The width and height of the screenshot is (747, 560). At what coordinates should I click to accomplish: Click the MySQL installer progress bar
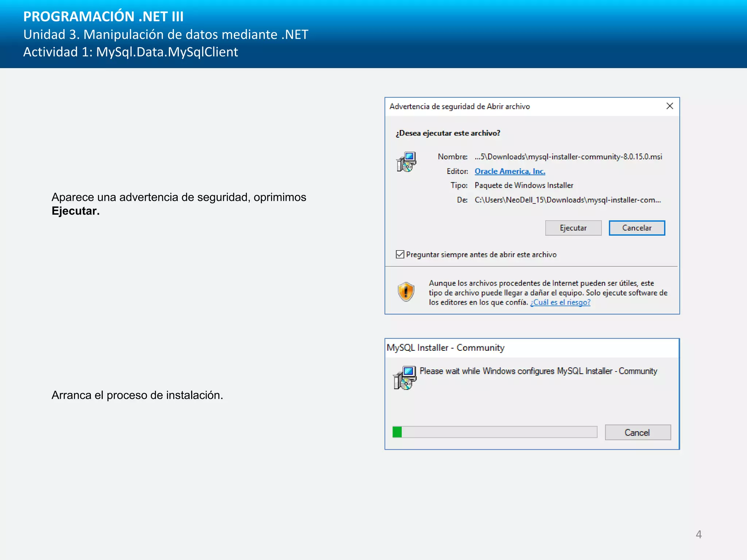click(495, 432)
